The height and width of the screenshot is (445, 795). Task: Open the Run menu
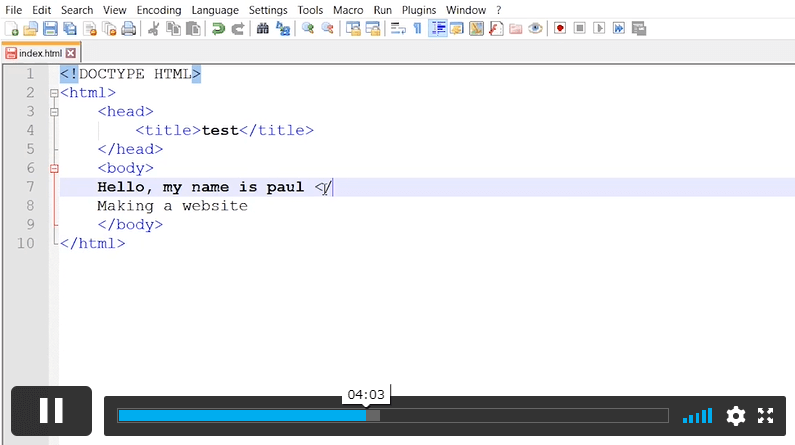382,10
